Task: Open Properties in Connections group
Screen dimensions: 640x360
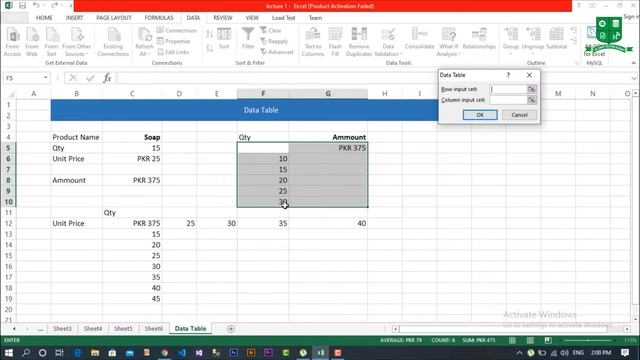Action: tap(173, 41)
